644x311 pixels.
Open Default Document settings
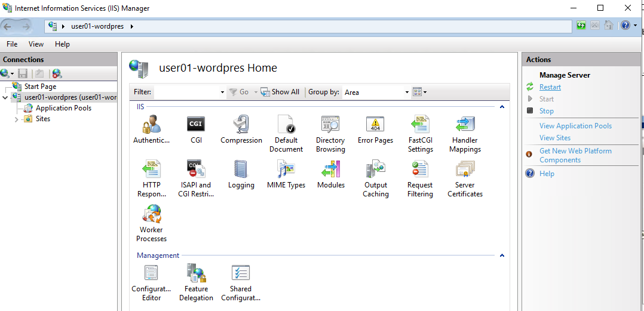[x=286, y=133]
